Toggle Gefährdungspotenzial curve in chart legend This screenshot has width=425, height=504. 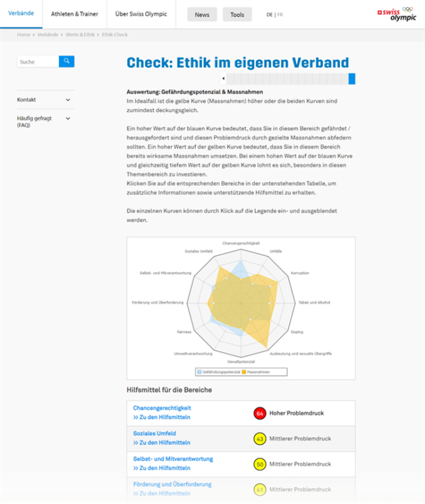(x=218, y=372)
